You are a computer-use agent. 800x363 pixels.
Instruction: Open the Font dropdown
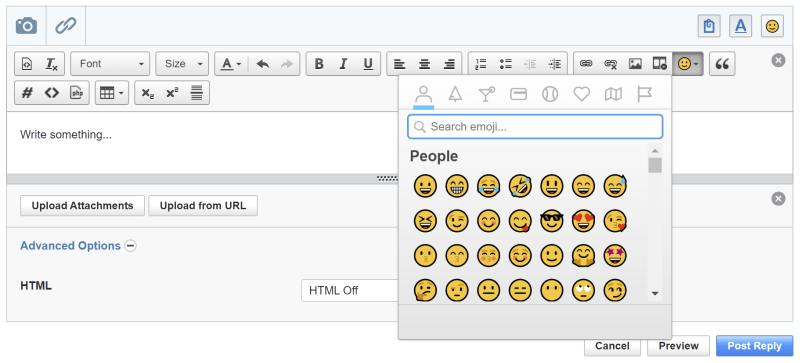pos(110,64)
